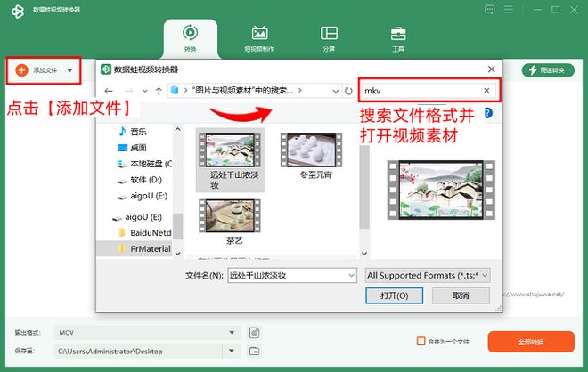
Task: Click the high-speed conversion button
Action: (548, 70)
